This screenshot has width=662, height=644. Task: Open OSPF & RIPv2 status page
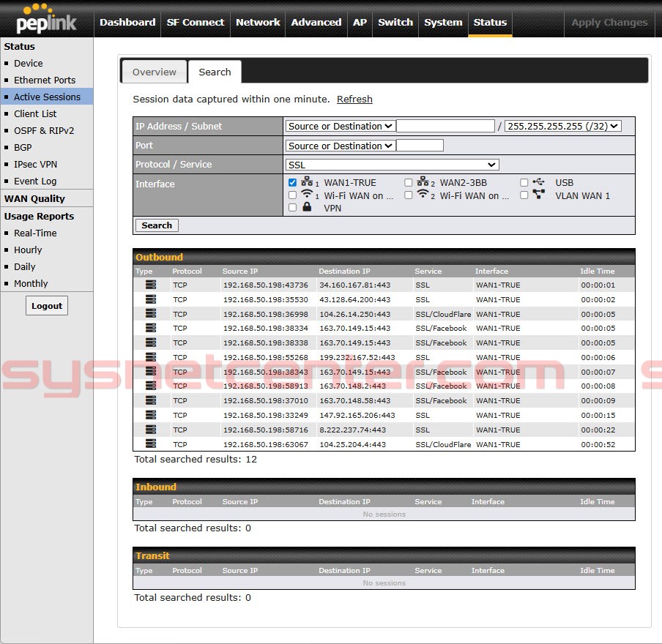click(x=44, y=131)
